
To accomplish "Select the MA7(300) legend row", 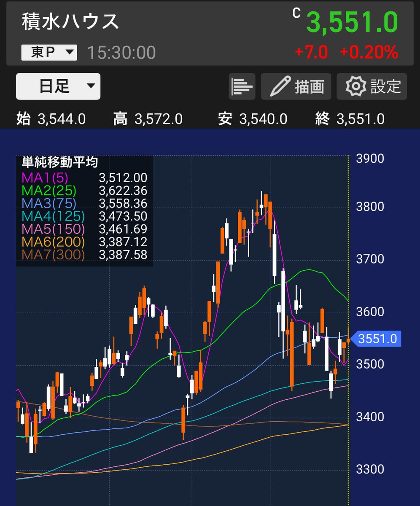I will 84,255.
